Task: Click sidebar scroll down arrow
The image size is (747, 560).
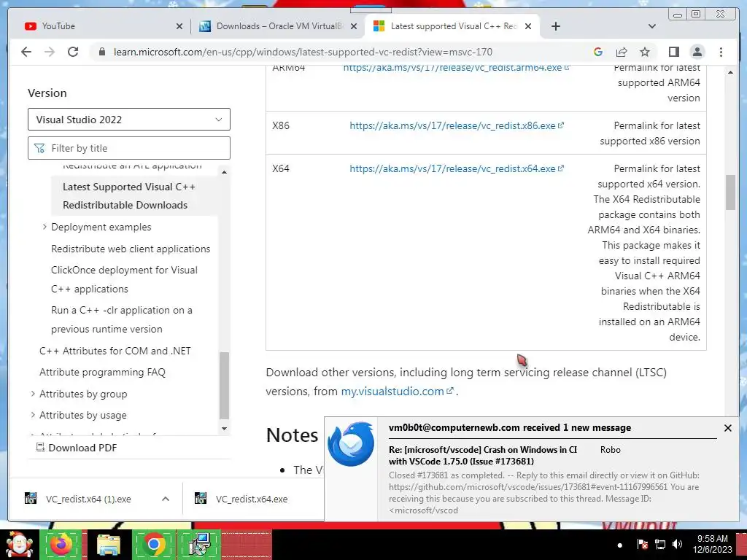Action: coord(225,429)
